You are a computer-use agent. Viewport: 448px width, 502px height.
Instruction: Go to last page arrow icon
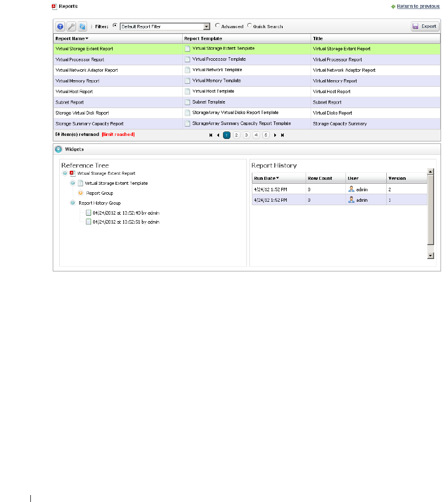[283, 135]
